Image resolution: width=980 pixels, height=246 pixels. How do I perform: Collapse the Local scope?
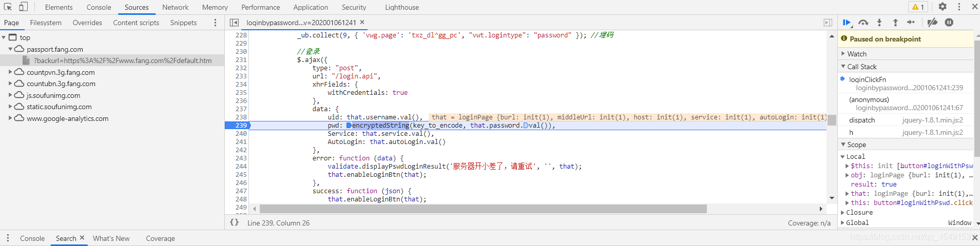click(x=842, y=157)
